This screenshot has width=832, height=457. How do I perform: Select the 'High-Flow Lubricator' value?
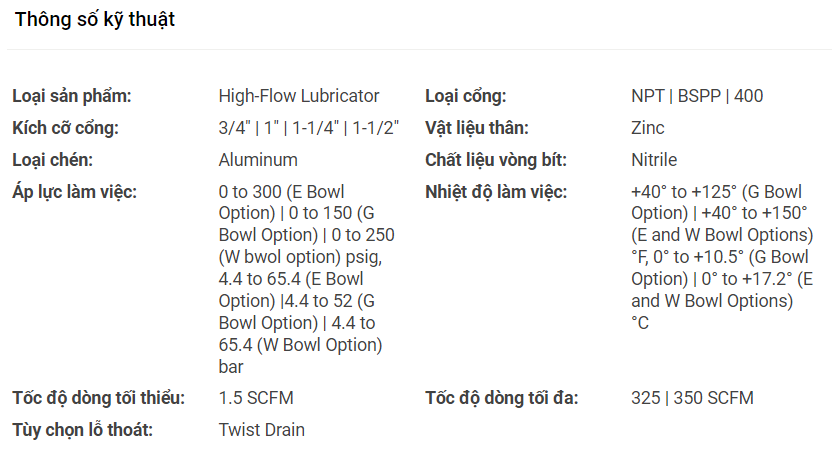point(299,96)
